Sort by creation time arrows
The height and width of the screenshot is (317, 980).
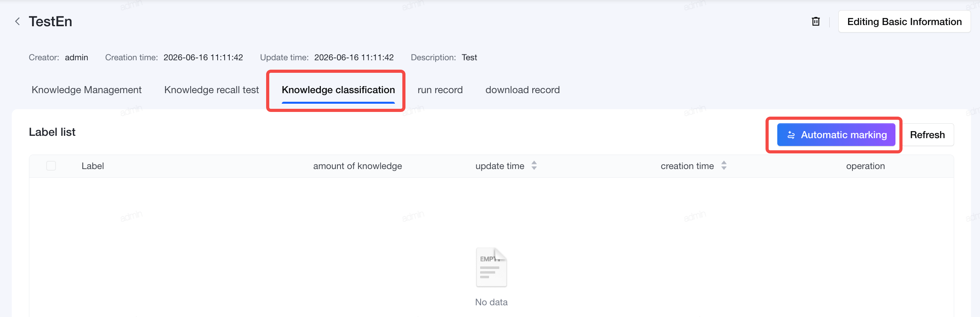pos(724,166)
